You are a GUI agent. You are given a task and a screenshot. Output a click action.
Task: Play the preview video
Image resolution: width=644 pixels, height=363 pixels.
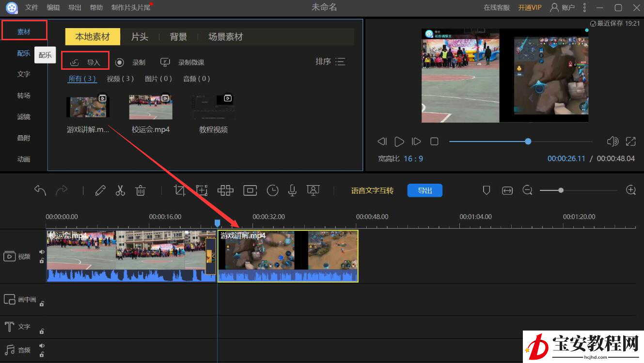click(x=399, y=142)
